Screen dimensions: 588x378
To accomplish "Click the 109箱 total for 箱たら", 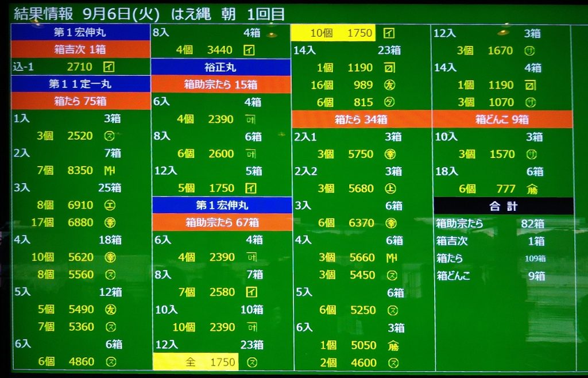I will (x=535, y=259).
